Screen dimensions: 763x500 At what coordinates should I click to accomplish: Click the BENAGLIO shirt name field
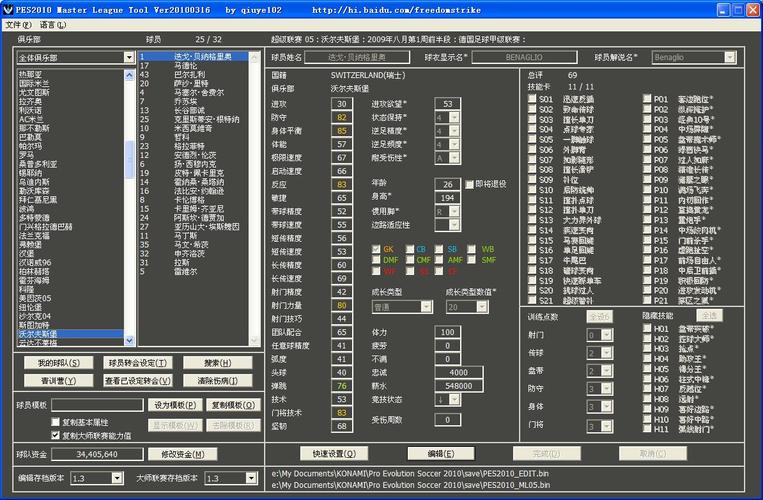(524, 57)
